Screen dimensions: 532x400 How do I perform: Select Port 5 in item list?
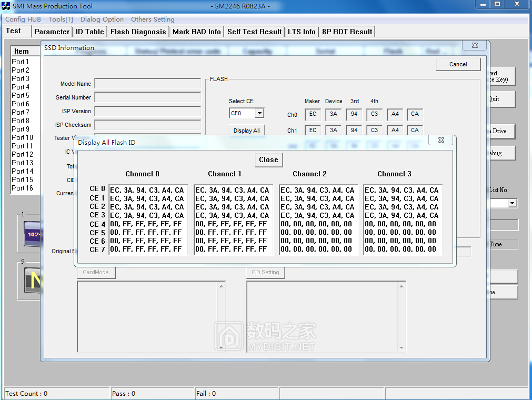tap(21, 95)
